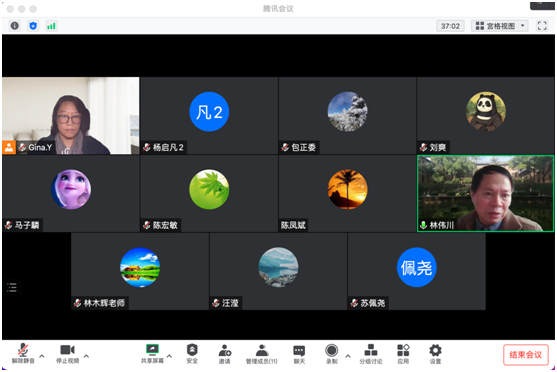The width and height of the screenshot is (557, 372).
Task: Click 杨启凡2 blue avatar
Action: [209, 112]
